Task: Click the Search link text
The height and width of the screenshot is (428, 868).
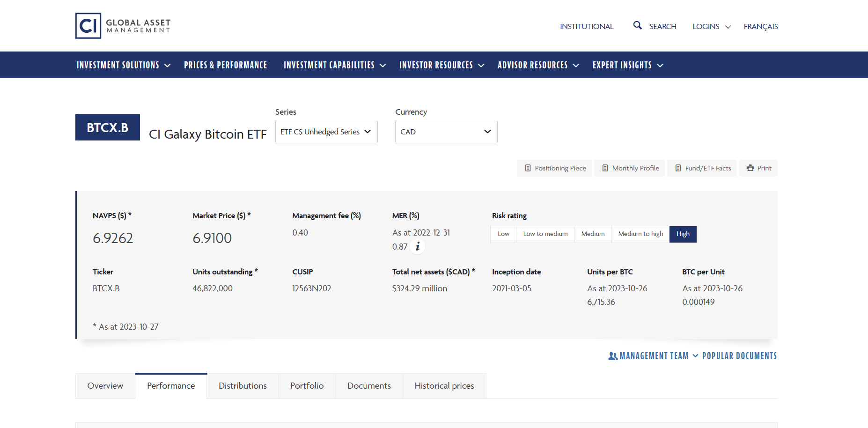Action: [663, 27]
